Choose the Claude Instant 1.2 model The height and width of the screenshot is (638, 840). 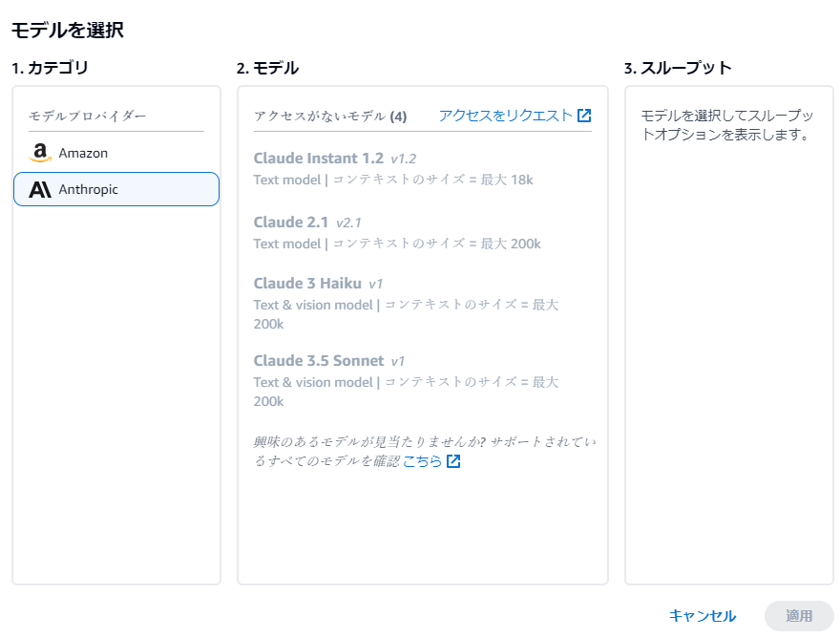pos(392,168)
